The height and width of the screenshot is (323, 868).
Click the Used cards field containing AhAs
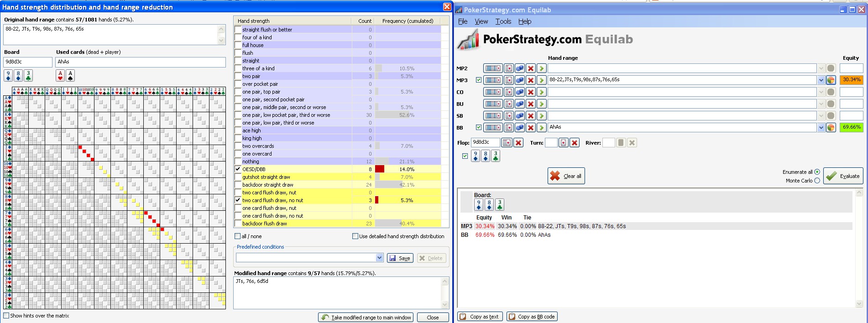[141, 62]
